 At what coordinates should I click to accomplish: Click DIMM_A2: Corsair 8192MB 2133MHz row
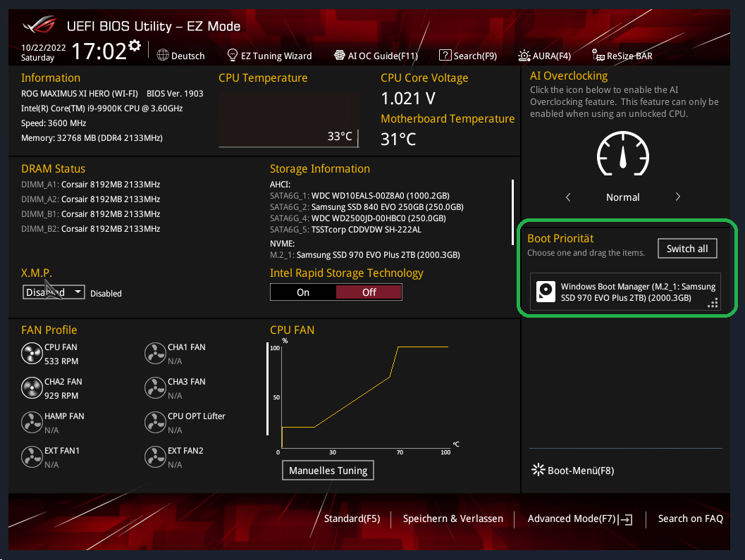click(x=90, y=199)
